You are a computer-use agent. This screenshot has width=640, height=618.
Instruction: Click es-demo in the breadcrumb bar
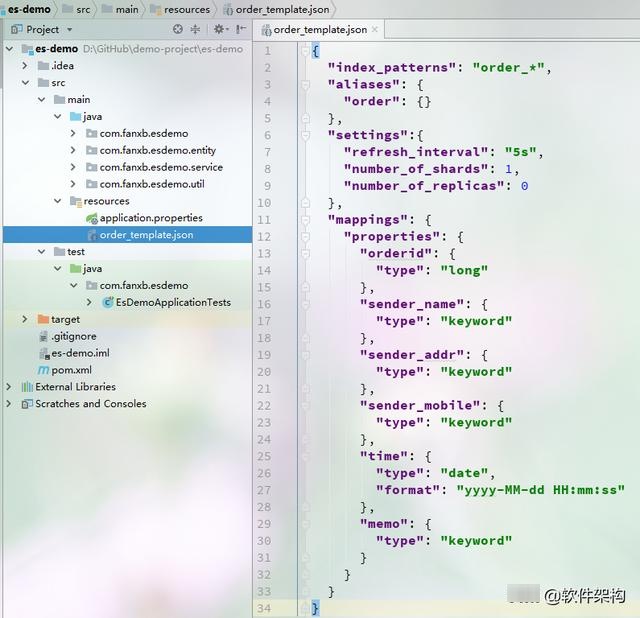[x=29, y=9]
